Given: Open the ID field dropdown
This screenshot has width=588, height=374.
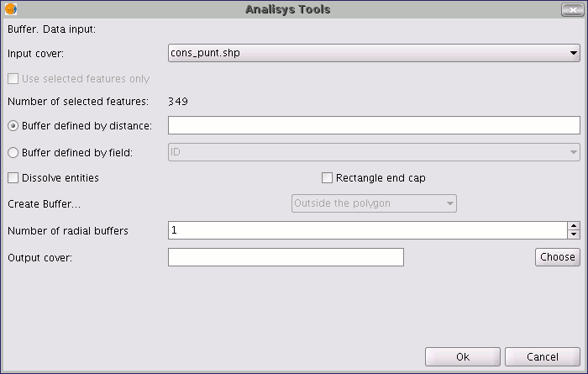Looking at the screenshot, I should pyautogui.click(x=374, y=152).
